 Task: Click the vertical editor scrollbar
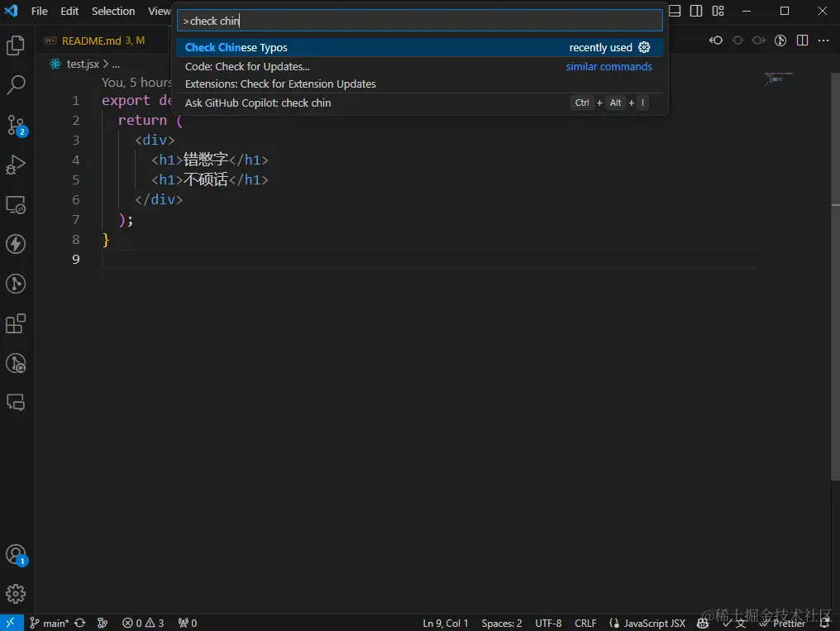pyautogui.click(x=835, y=276)
